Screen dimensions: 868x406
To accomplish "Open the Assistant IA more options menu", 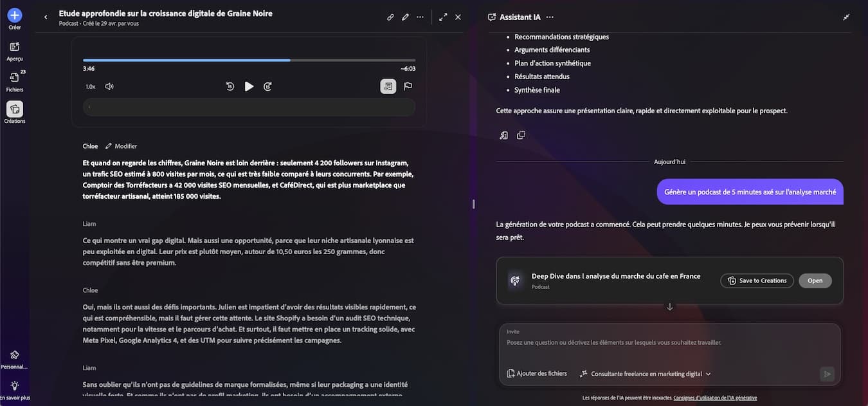I will (549, 17).
